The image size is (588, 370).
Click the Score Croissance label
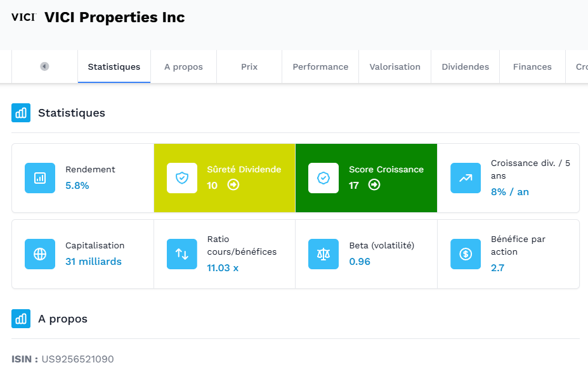pyautogui.click(x=386, y=169)
